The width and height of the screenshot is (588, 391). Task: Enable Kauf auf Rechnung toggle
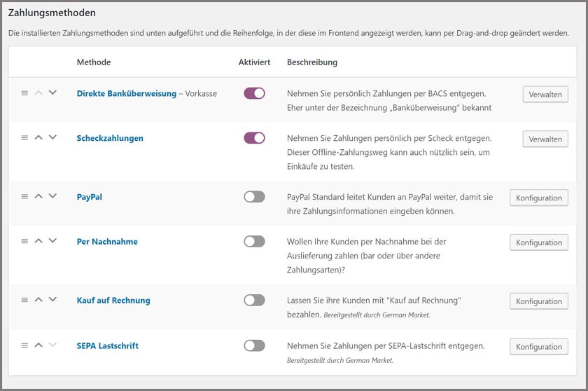pyautogui.click(x=254, y=300)
